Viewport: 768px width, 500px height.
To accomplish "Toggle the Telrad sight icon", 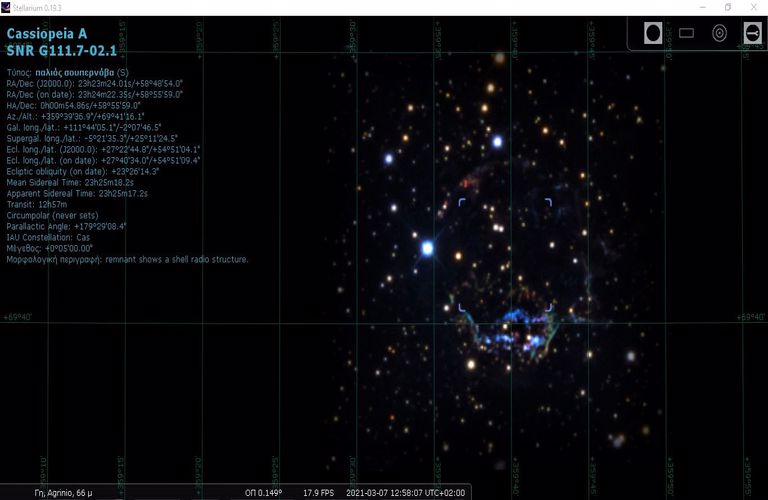I will click(719, 34).
